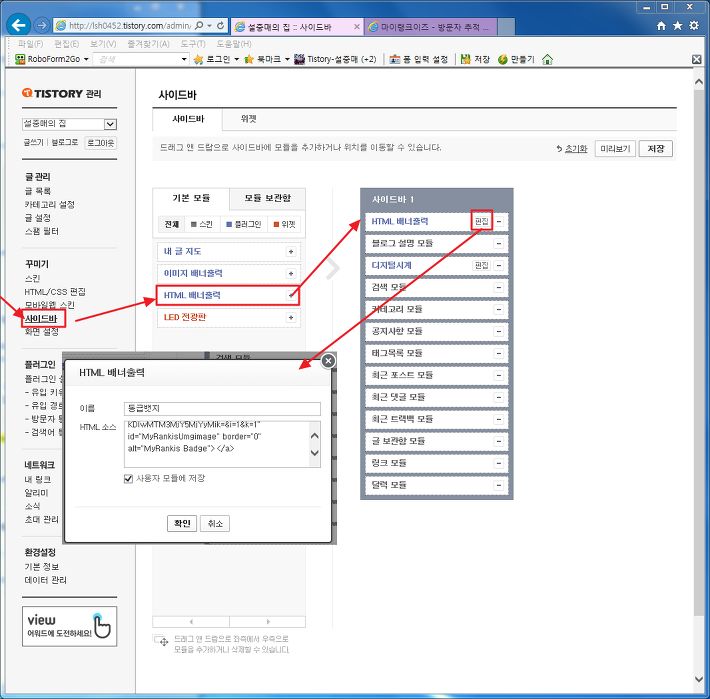Viewport: 710px width, 699px height.
Task: Click the view 어워드 banner thumbnail
Action: tap(69, 626)
